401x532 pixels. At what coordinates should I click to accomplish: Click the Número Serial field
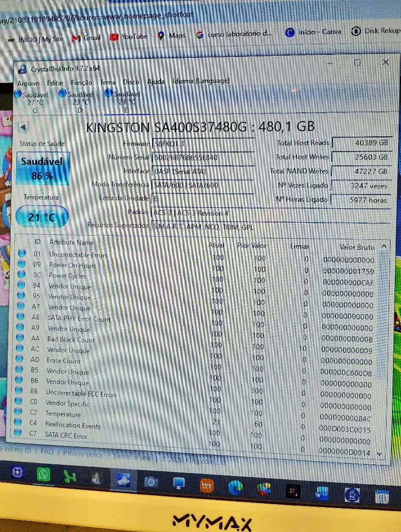tap(203, 158)
